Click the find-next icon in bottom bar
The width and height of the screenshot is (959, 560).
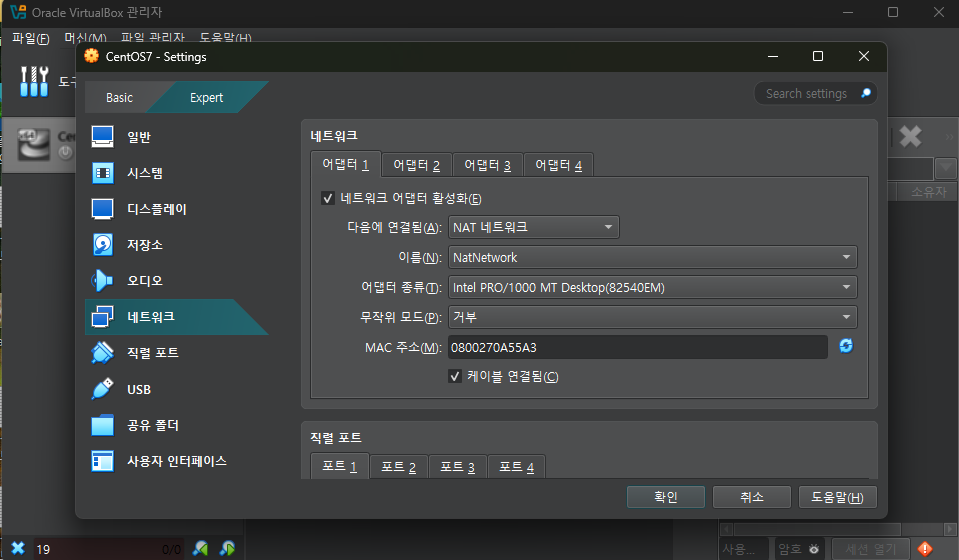(x=228, y=548)
